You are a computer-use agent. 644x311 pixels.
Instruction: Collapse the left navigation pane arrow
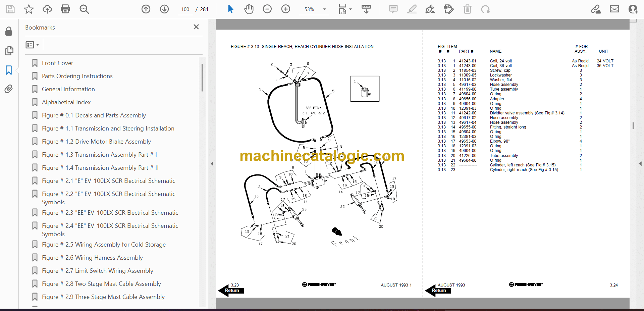(x=212, y=164)
